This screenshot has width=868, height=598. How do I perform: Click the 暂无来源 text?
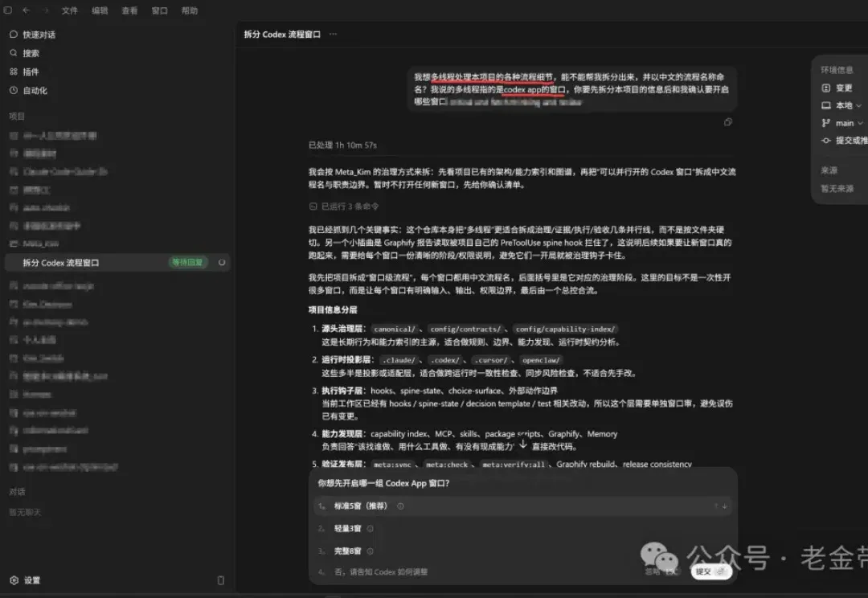(837, 189)
